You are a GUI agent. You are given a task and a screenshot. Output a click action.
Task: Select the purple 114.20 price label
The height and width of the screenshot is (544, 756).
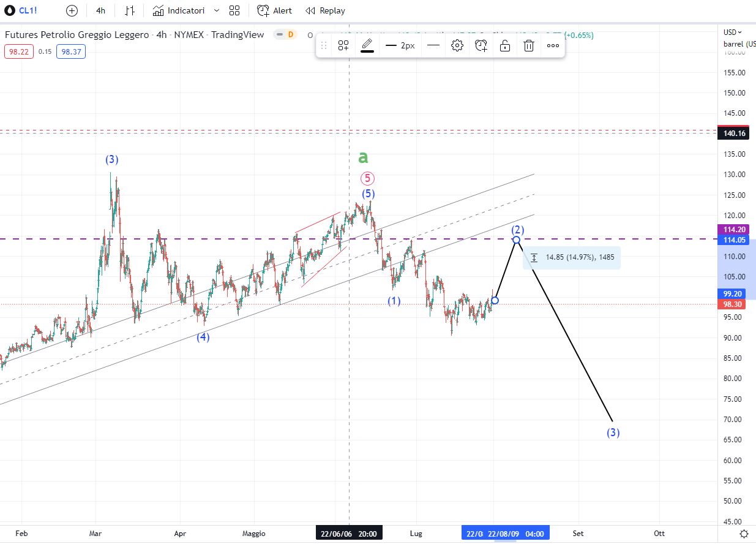pos(733,230)
